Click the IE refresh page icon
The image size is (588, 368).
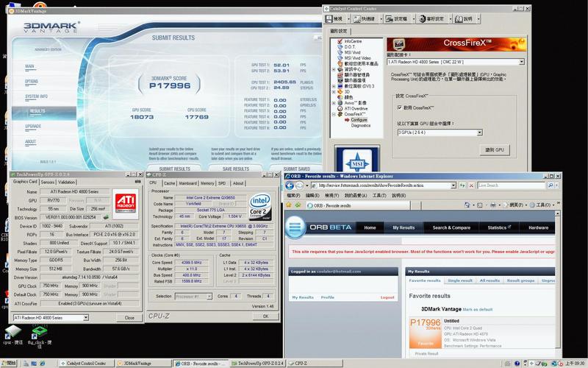tap(463, 185)
